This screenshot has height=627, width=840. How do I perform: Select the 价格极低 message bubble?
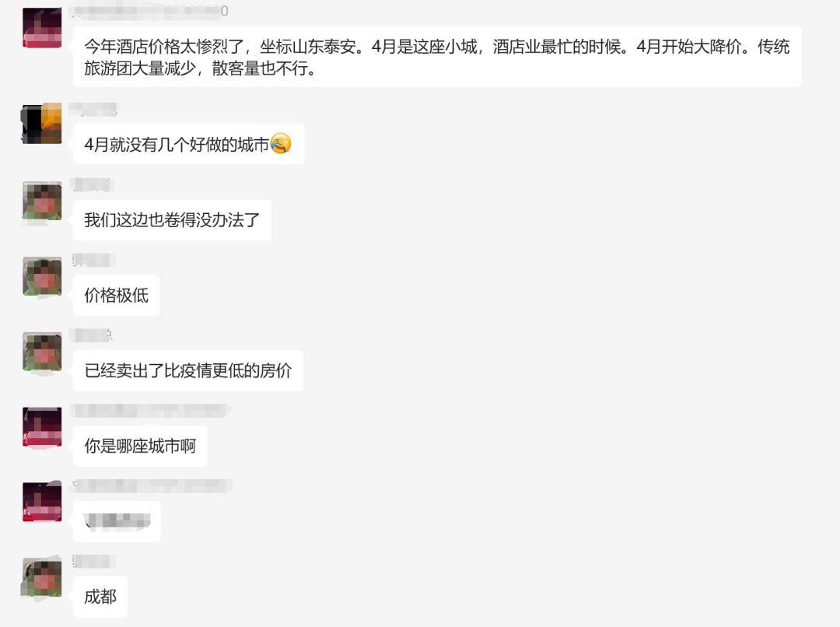(116, 296)
